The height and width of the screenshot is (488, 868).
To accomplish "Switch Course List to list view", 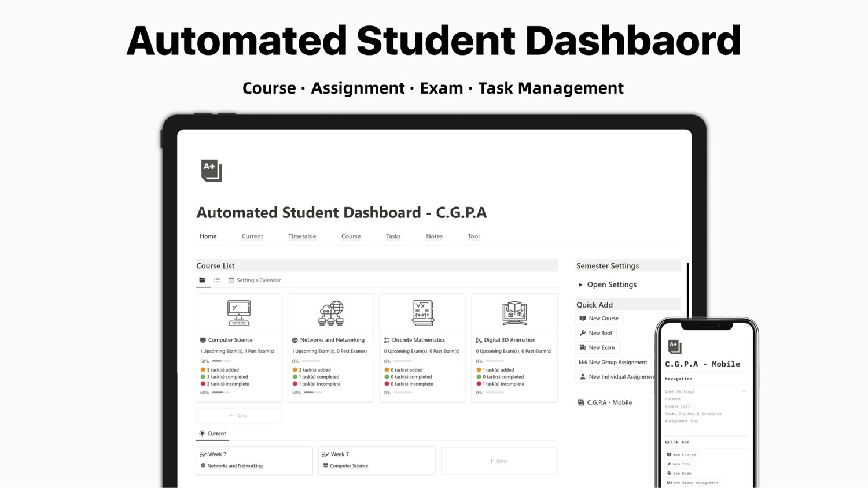I will pos(217,280).
